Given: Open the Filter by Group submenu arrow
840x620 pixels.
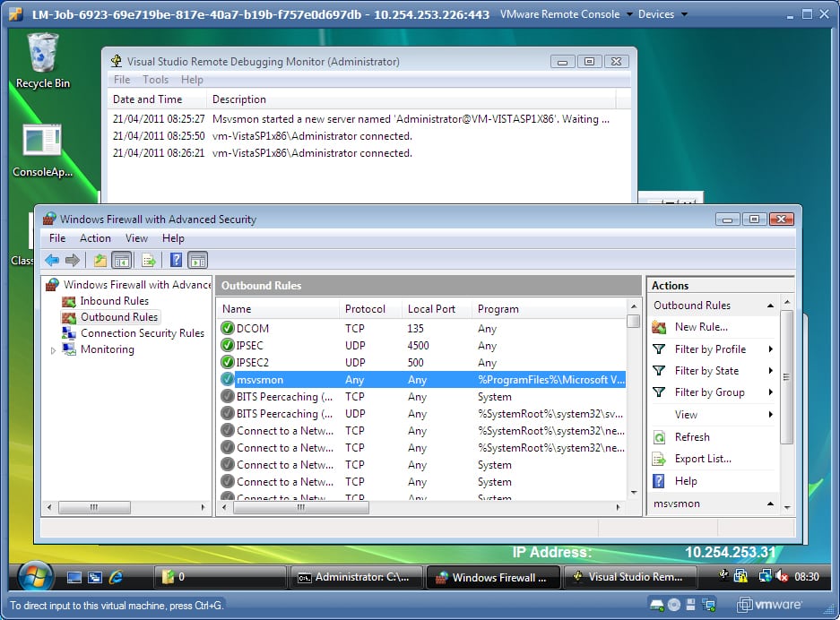Looking at the screenshot, I should 770,392.
